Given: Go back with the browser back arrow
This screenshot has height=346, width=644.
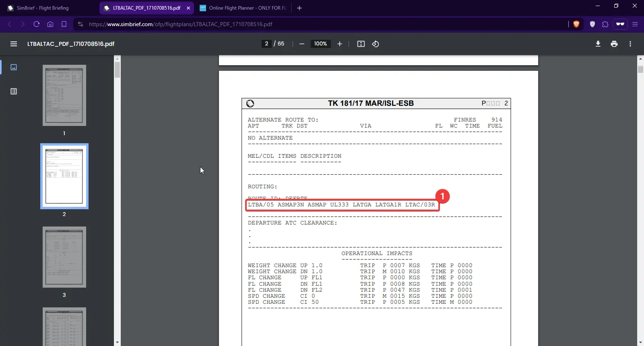Looking at the screenshot, I should pos(10,24).
